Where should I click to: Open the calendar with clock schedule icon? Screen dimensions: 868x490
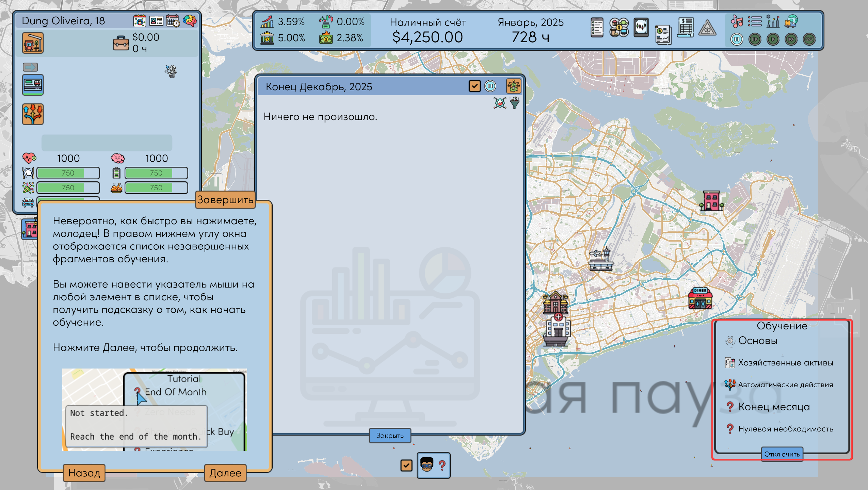[173, 21]
